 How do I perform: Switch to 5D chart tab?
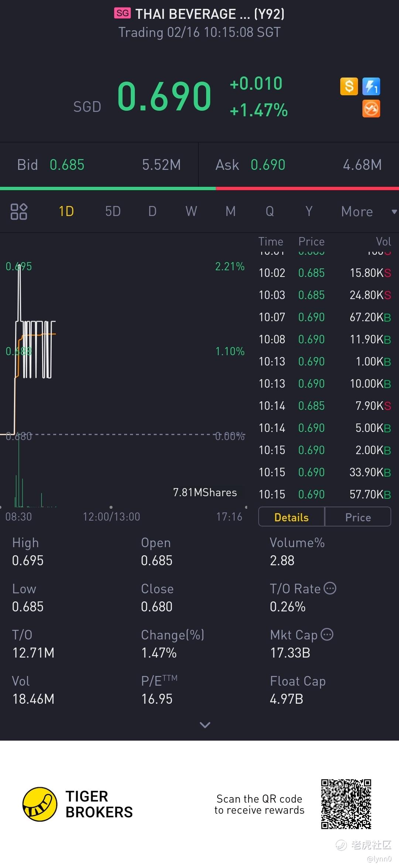113,212
